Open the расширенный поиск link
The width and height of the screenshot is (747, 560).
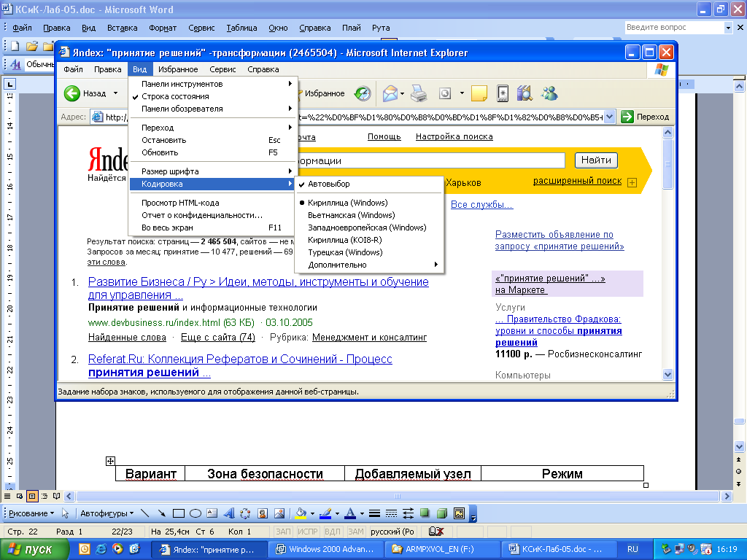click(x=577, y=181)
